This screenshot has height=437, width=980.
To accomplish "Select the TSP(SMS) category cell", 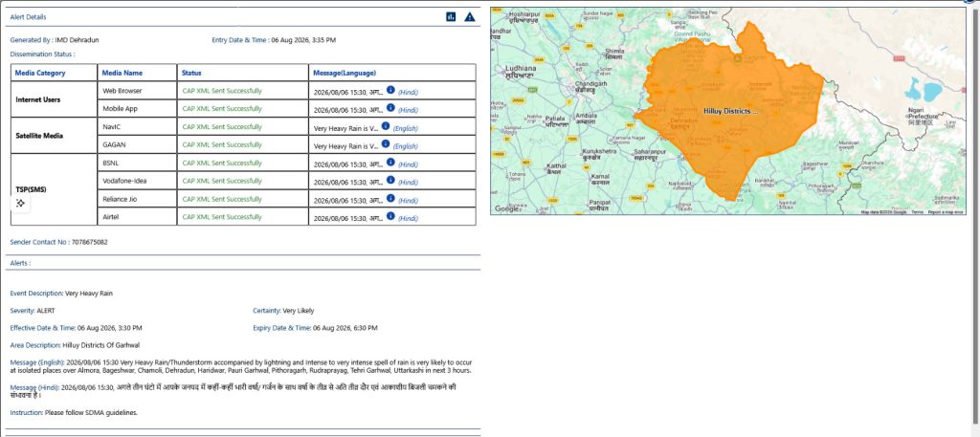I will click(x=54, y=189).
